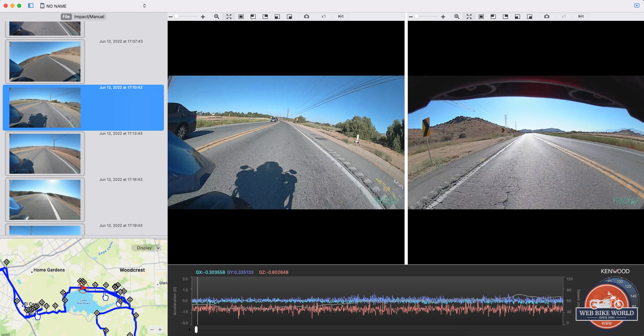Select bottom-right picture-in-picture layout, right toolbar
Screen dimensions: 644x336
click(x=529, y=16)
